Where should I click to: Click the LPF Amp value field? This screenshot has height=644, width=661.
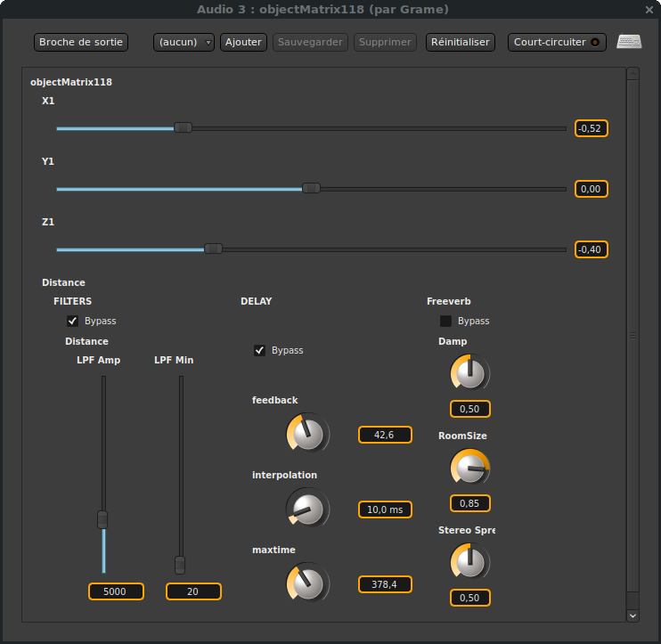tap(116, 591)
